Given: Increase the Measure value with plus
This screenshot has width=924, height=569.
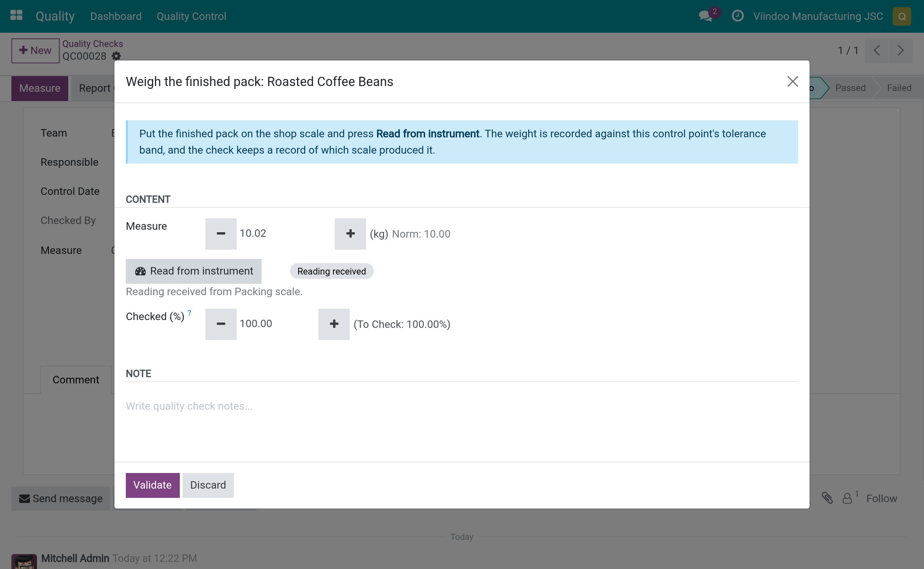Looking at the screenshot, I should point(350,234).
